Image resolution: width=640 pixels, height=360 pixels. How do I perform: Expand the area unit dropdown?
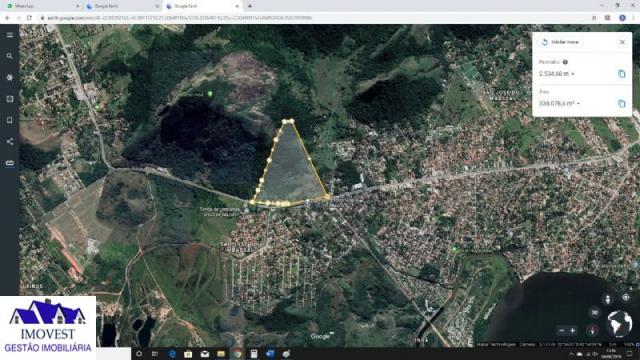point(578,104)
